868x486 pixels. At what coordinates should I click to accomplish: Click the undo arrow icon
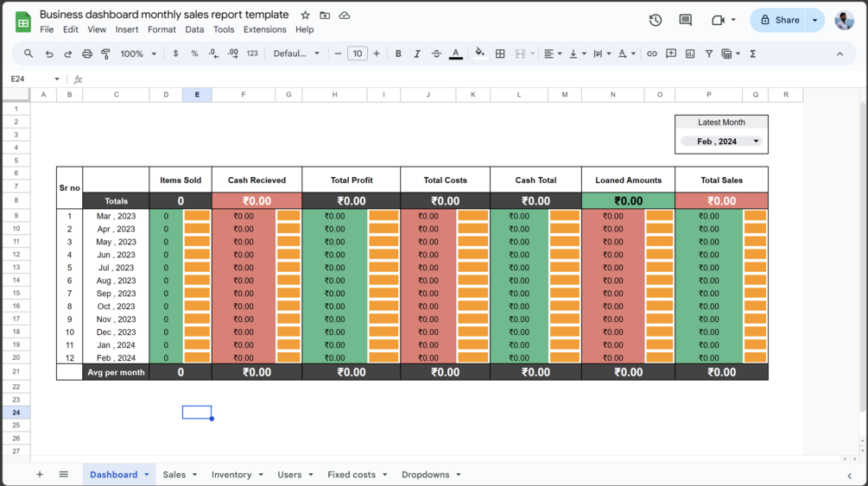tap(48, 54)
